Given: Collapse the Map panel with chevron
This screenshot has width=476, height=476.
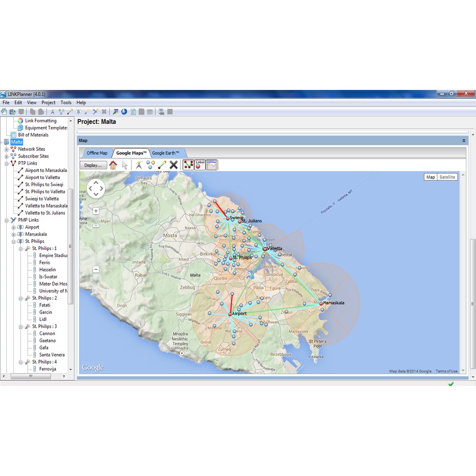Looking at the screenshot, I should 464,140.
